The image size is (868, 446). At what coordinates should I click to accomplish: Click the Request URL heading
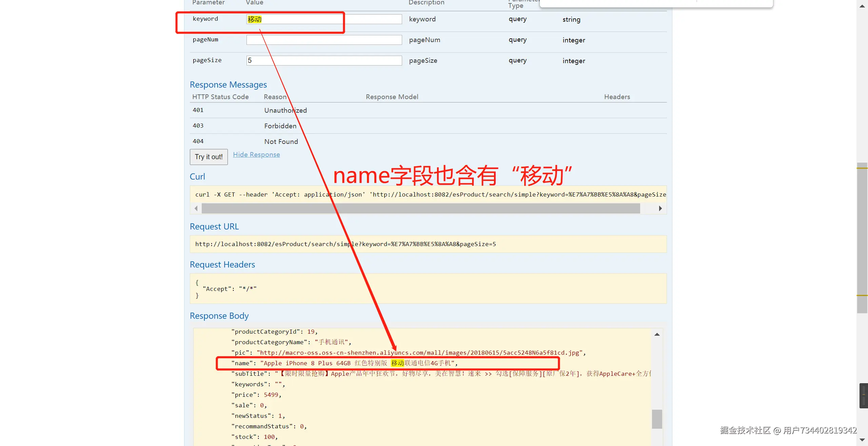pyautogui.click(x=214, y=226)
